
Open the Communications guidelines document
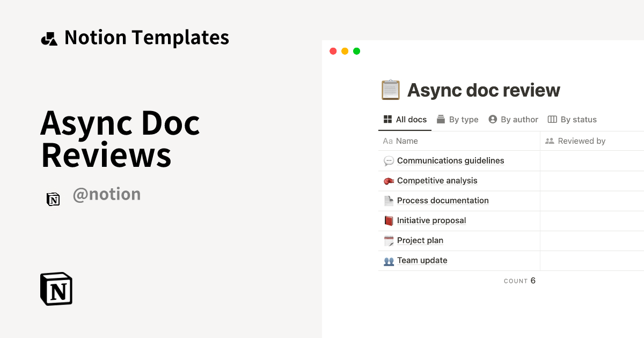pos(450,160)
